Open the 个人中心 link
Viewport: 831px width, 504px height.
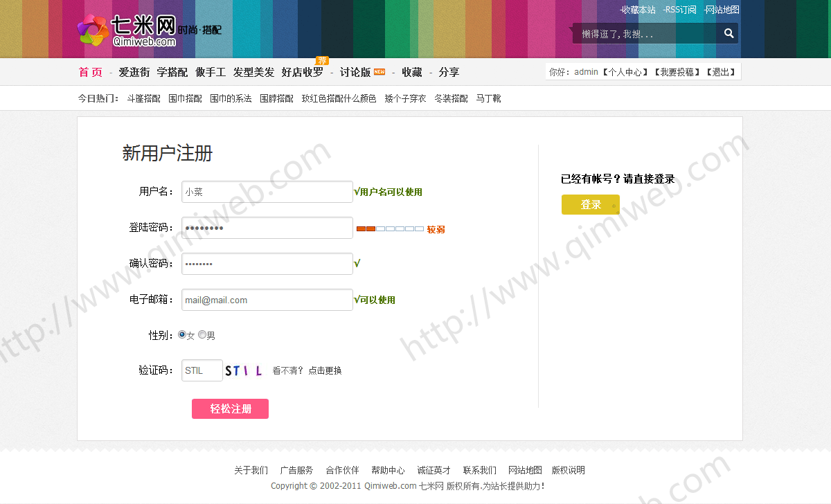(x=625, y=72)
